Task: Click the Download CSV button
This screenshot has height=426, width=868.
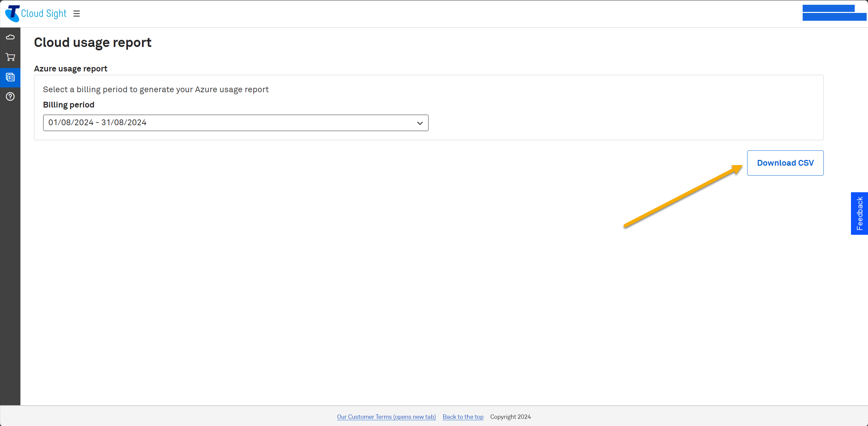Action: [x=785, y=163]
